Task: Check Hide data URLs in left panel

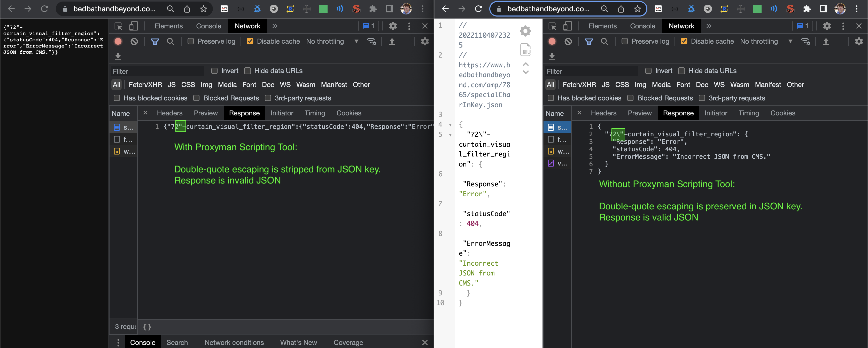Action: click(x=248, y=71)
